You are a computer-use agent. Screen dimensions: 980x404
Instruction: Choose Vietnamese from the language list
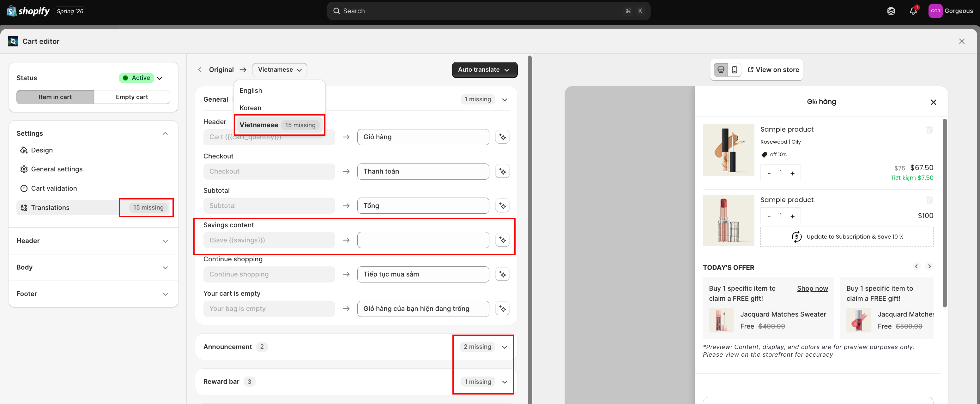click(x=279, y=125)
